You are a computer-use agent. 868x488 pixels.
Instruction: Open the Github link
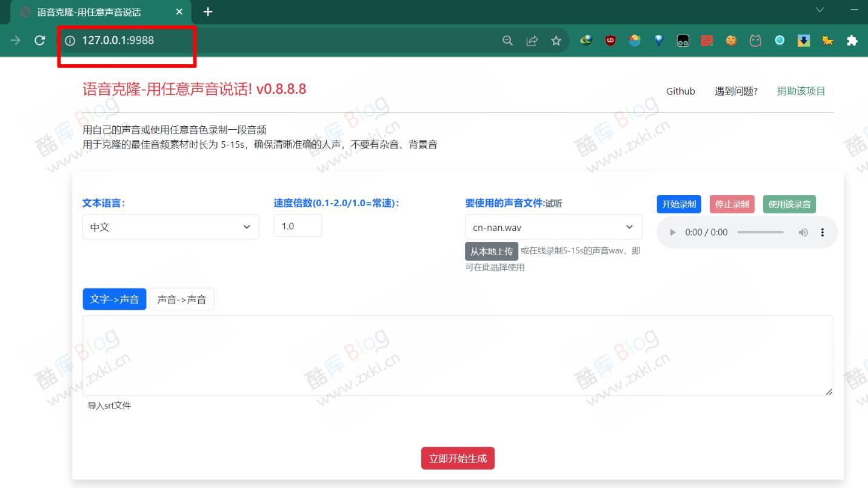680,91
